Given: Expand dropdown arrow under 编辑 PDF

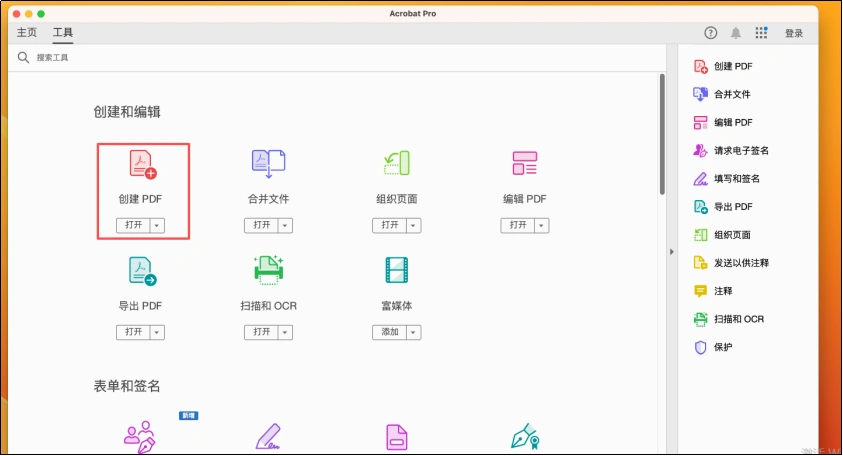Looking at the screenshot, I should 541,225.
